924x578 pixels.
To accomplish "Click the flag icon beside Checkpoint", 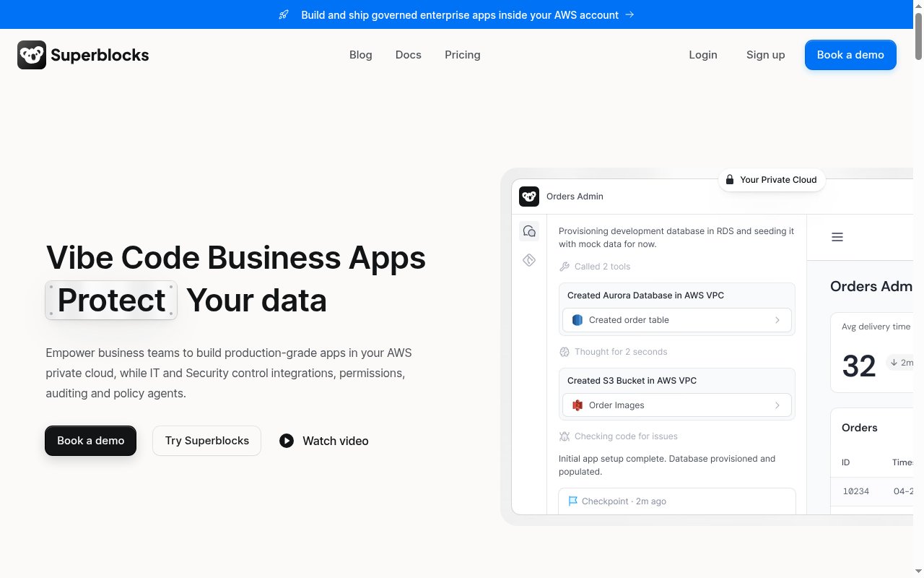I will (573, 501).
